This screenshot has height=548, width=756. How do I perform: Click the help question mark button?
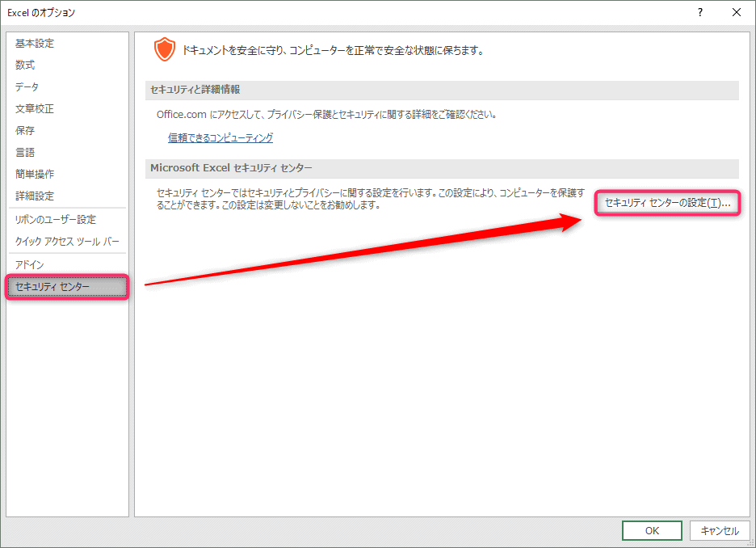[699, 12]
